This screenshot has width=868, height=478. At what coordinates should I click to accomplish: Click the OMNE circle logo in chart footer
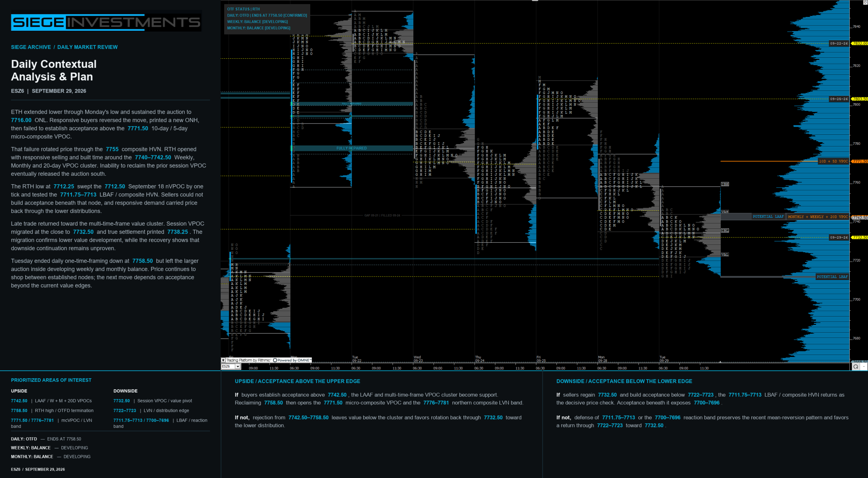click(275, 360)
